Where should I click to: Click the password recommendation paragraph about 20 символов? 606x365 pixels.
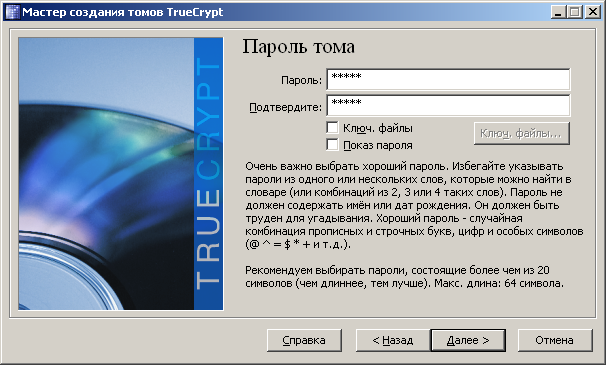tap(404, 276)
